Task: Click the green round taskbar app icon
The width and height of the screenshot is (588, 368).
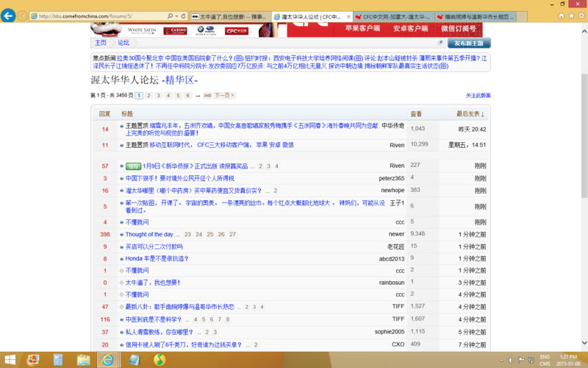Action: coord(159,359)
